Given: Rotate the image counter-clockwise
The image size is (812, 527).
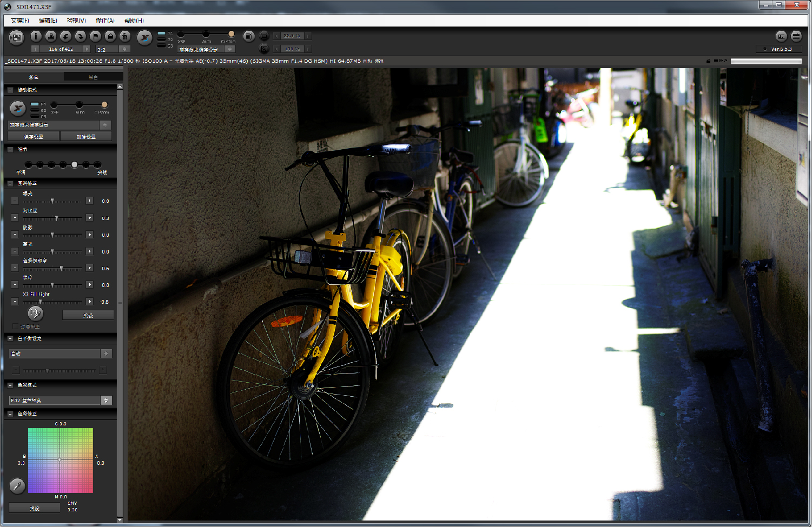Looking at the screenshot, I should pos(65,36).
